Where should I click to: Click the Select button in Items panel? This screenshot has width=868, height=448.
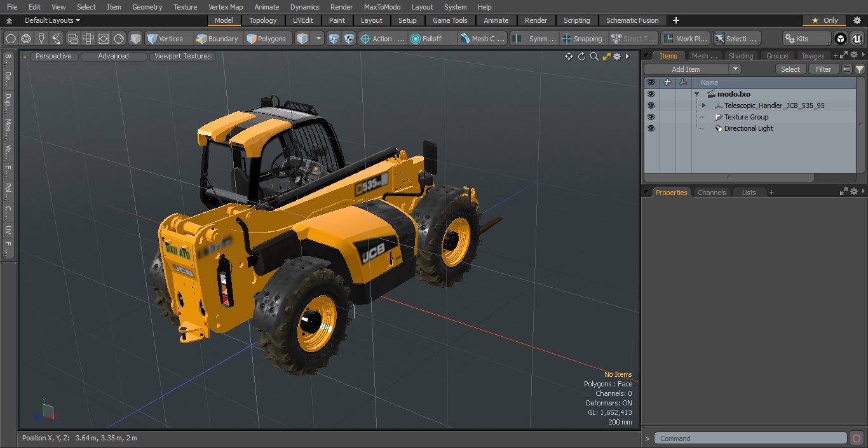click(x=790, y=69)
